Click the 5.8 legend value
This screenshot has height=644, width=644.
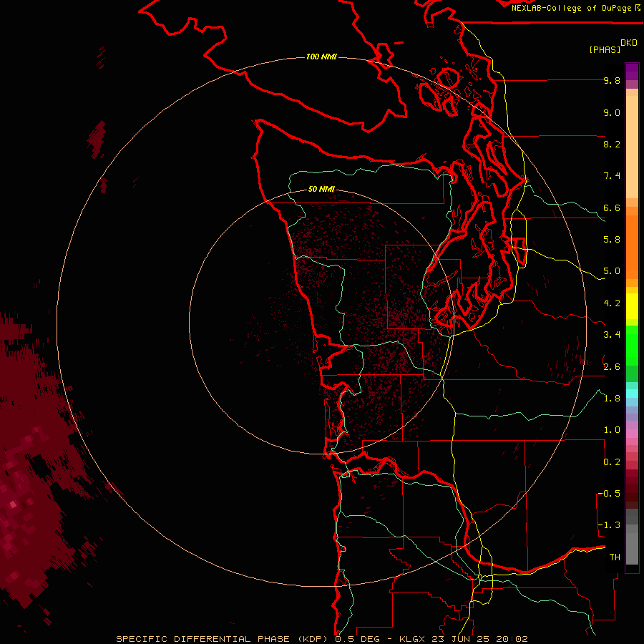click(612, 240)
